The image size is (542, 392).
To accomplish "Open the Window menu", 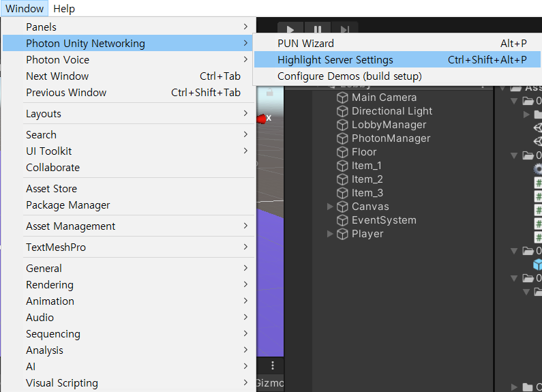I will point(25,8).
